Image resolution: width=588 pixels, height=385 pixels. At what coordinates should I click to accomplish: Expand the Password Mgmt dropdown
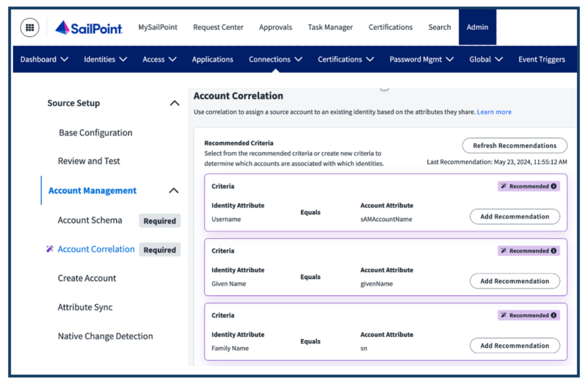[x=421, y=59]
